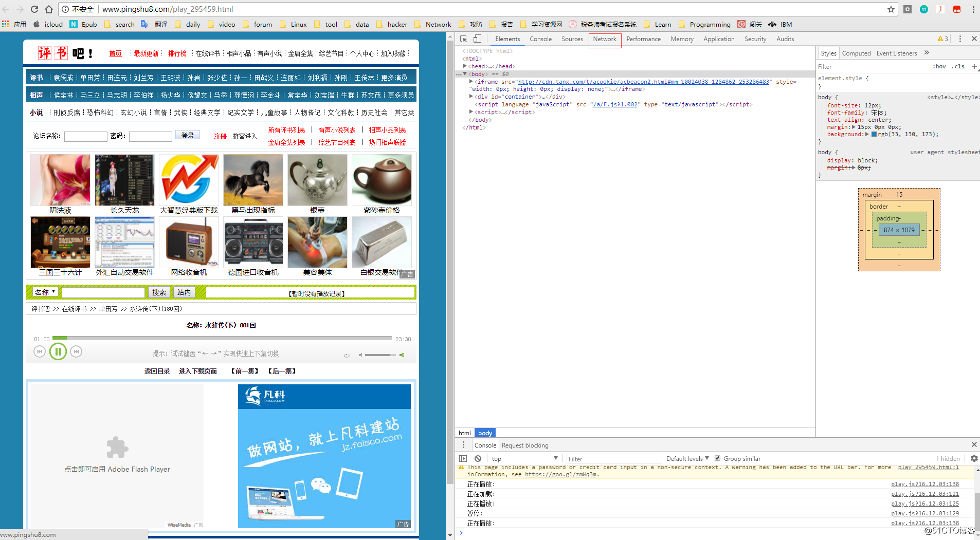Close the console drawer
The width and height of the screenshot is (980, 540).
click(974, 444)
